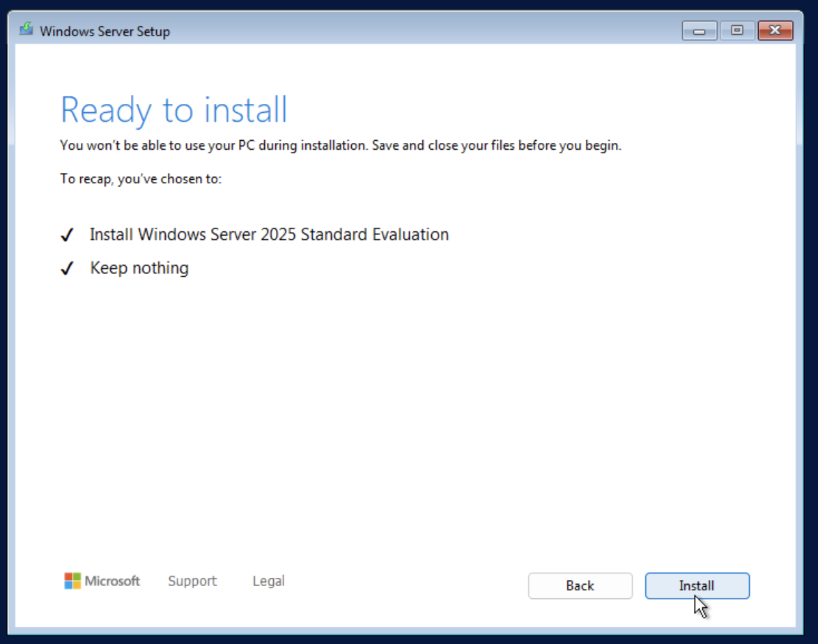Click the Microsoft logo
This screenshot has height=644, width=818.
[x=102, y=581]
